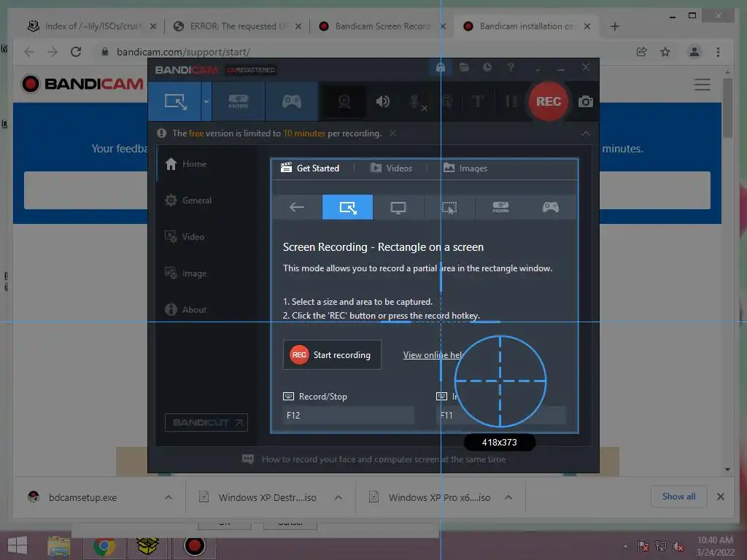Switch to the Videos tab
Screen dimensions: 747x560
[x=391, y=168]
